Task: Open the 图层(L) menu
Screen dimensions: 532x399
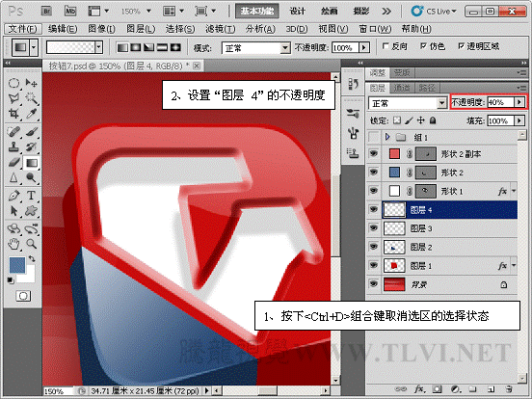Action: (141, 29)
